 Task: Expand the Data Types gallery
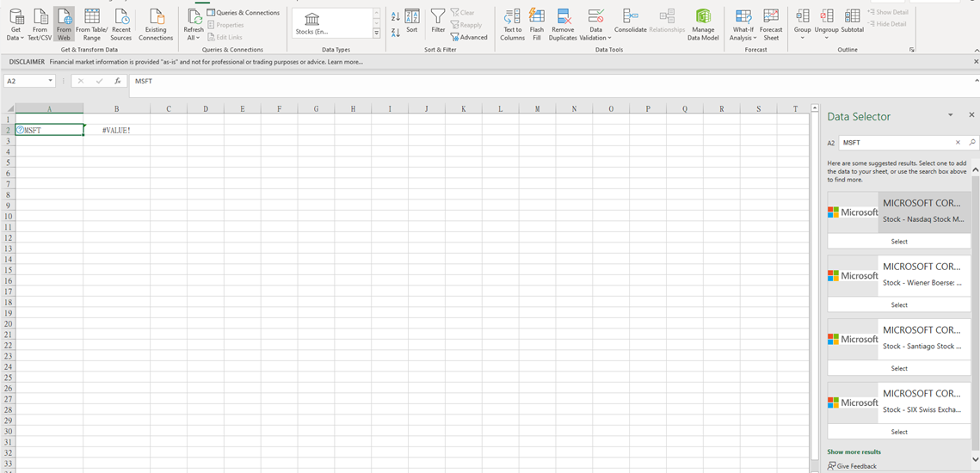pos(376,34)
